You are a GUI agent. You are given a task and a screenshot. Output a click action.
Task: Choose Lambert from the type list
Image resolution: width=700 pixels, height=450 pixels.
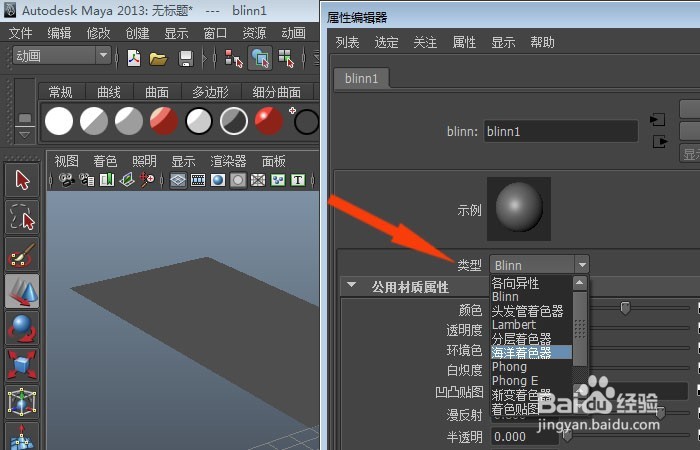tap(531, 325)
